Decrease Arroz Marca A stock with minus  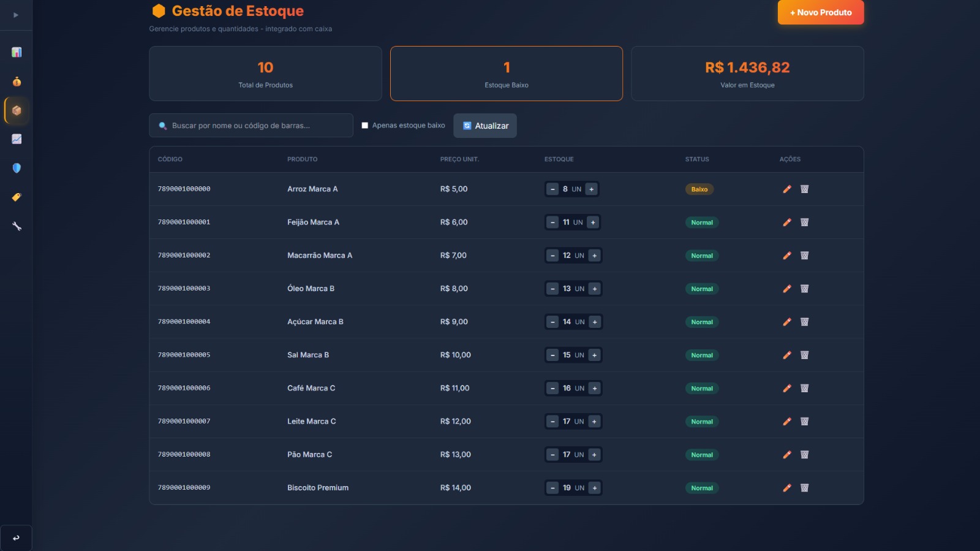coord(552,189)
